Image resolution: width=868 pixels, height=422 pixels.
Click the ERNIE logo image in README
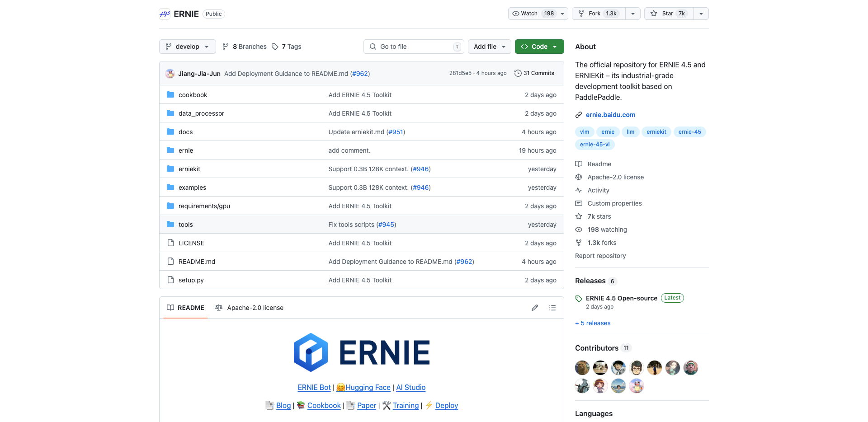362,352
